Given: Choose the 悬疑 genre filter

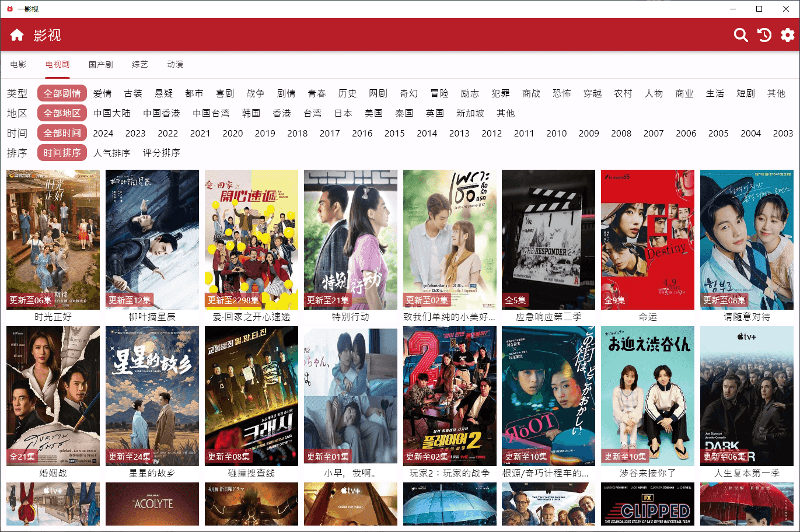Looking at the screenshot, I should (x=163, y=93).
